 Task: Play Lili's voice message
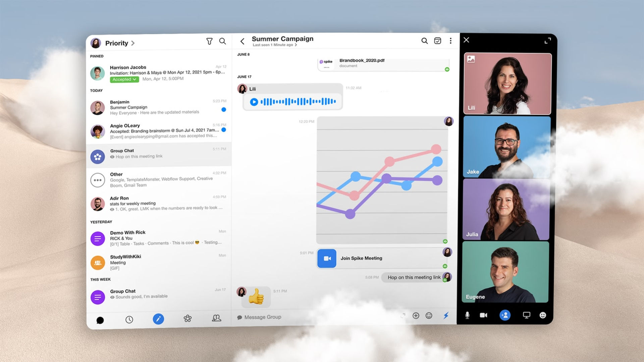[x=254, y=102]
